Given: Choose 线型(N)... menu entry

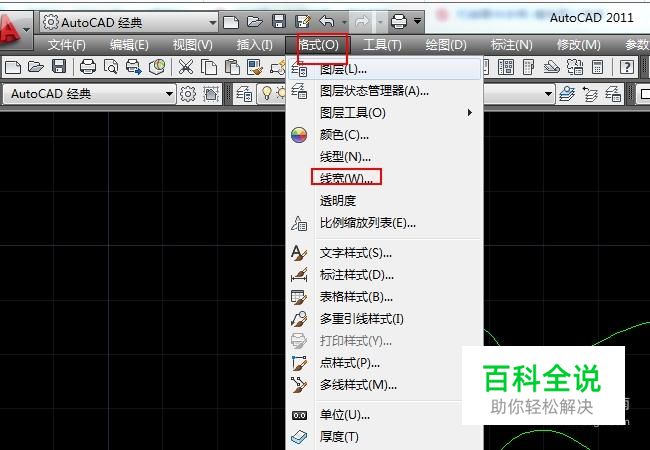Looking at the screenshot, I should (x=385, y=157).
